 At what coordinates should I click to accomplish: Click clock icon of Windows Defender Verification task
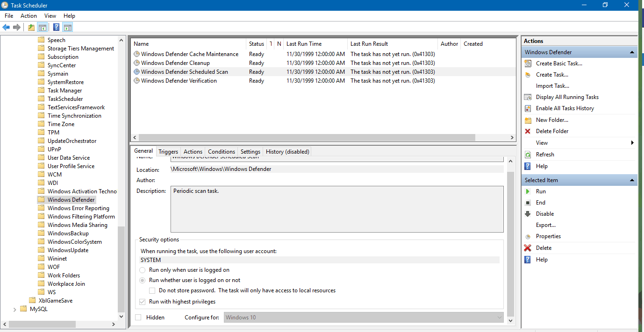pos(136,81)
